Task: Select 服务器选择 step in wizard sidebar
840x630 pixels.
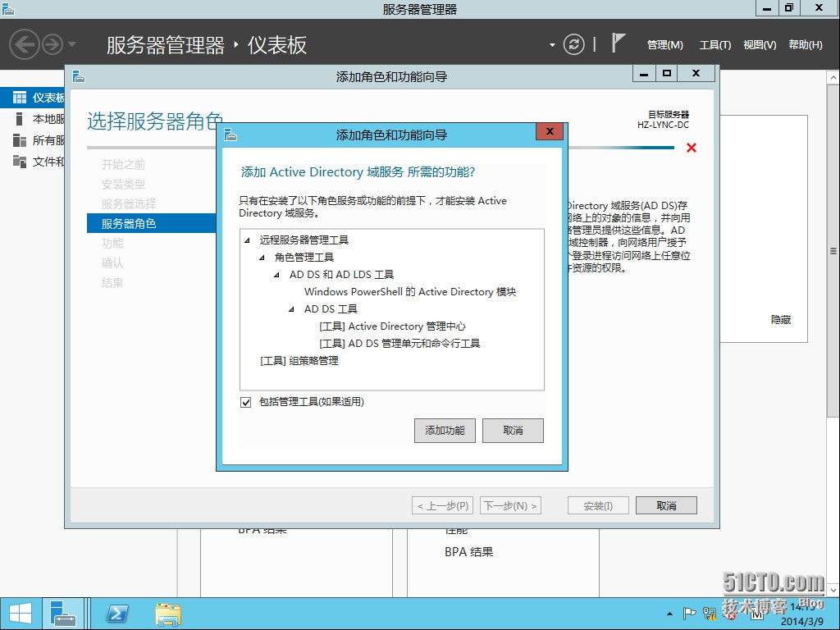Action: pyautogui.click(x=129, y=204)
